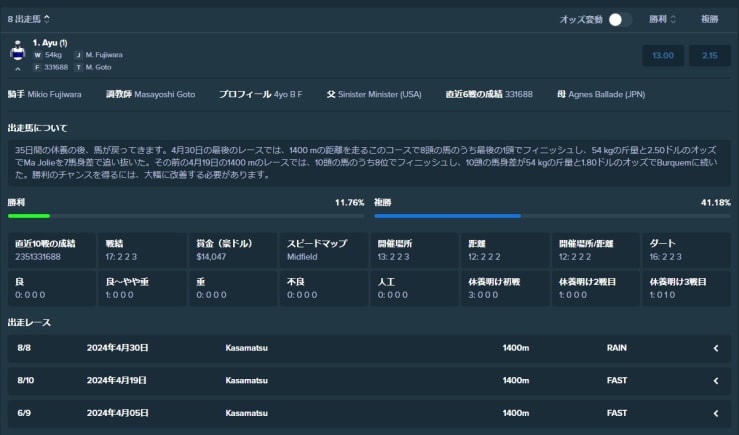This screenshot has width=739, height=435.
Task: Click the 2.15 place odds button
Action: point(709,56)
